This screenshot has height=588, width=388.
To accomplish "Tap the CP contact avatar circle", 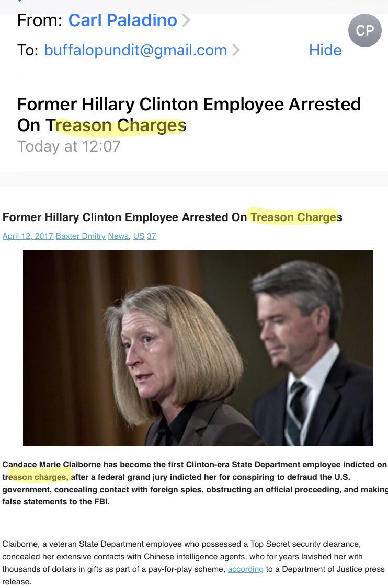I will (x=365, y=30).
